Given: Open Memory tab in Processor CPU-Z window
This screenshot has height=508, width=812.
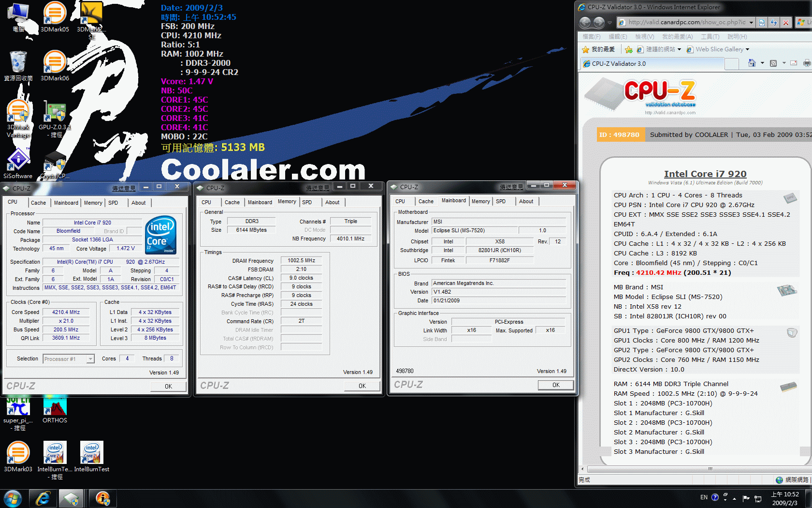Looking at the screenshot, I should click(x=93, y=203).
